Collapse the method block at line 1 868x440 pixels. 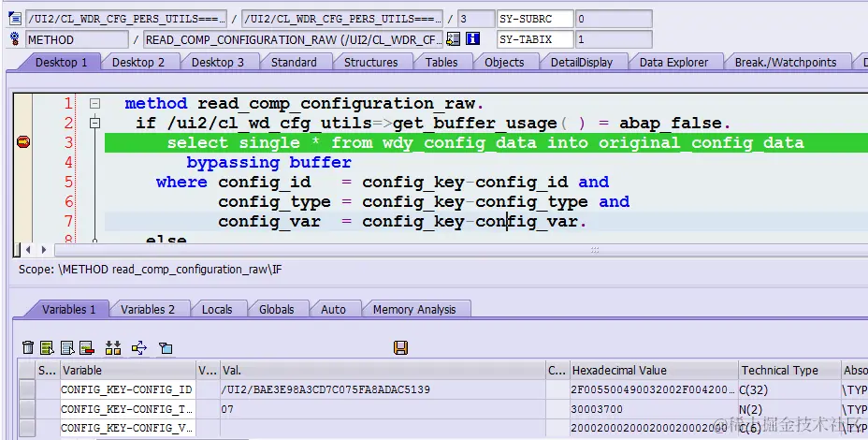94,104
